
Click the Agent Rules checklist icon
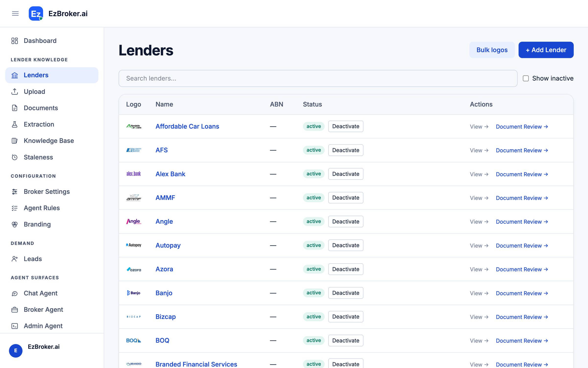pyautogui.click(x=15, y=208)
